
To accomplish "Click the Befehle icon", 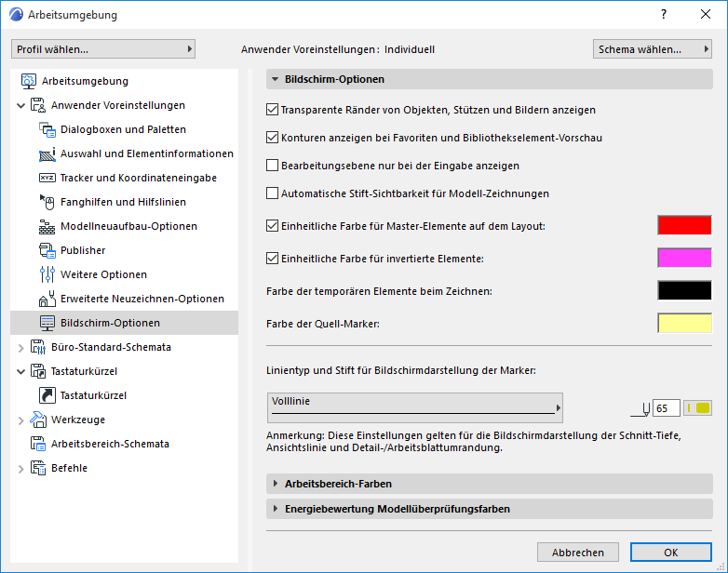I will 37,468.
